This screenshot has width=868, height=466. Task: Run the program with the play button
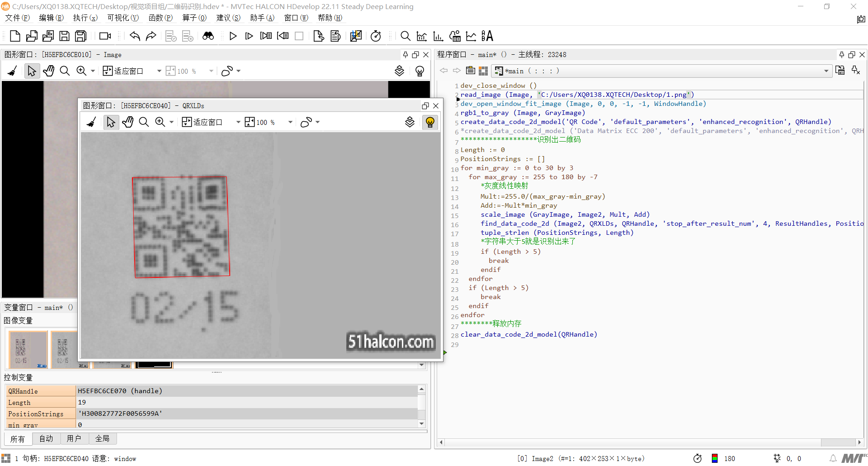pos(233,36)
